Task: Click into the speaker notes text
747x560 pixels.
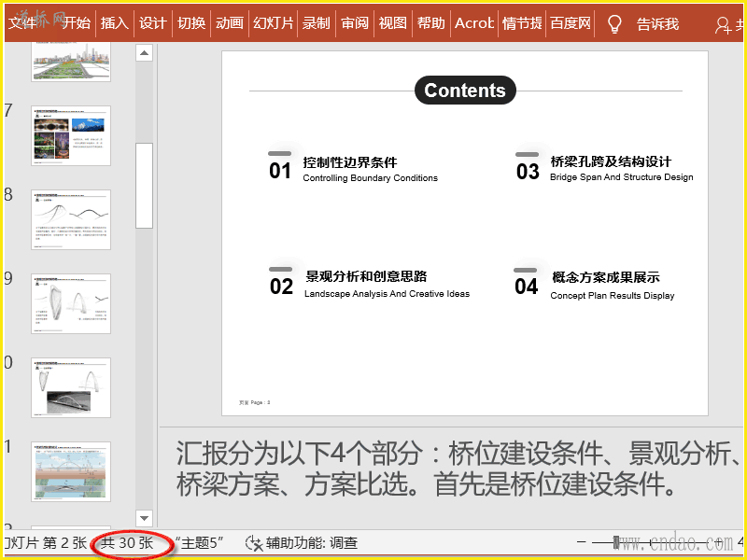Action: click(457, 469)
